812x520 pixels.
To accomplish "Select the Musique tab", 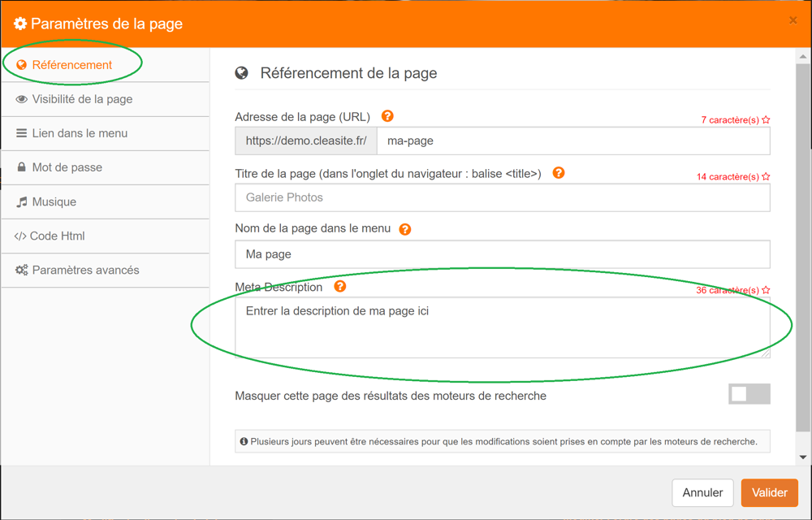I will [x=54, y=201].
